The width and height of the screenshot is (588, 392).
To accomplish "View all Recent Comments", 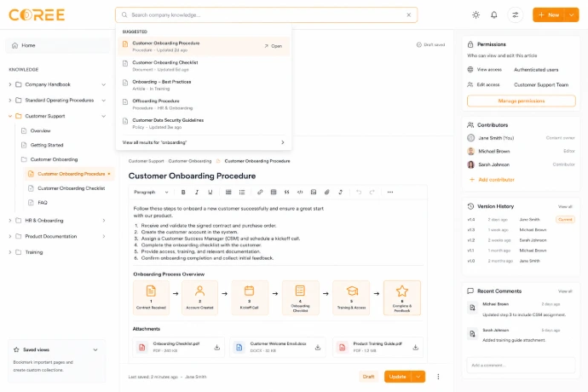I will point(565,291).
